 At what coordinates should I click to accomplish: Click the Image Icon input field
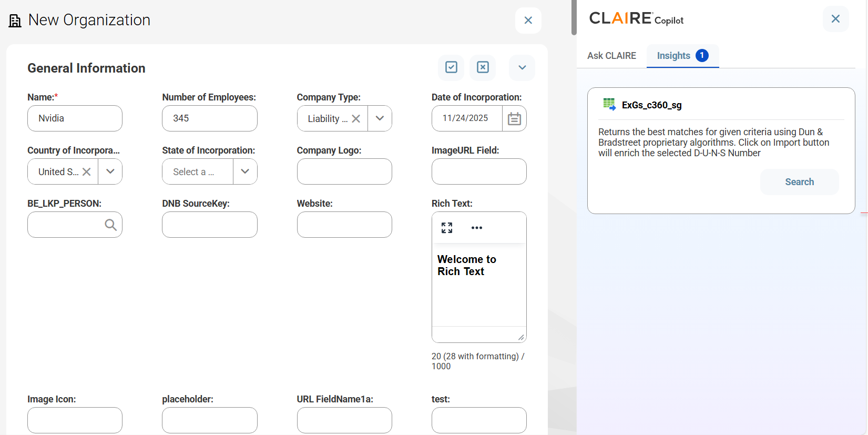click(x=75, y=420)
